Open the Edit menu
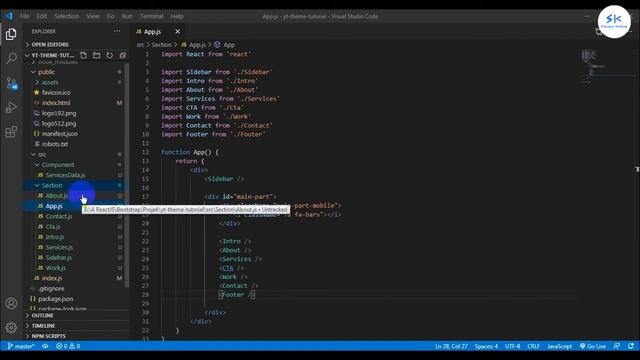 (x=42, y=16)
